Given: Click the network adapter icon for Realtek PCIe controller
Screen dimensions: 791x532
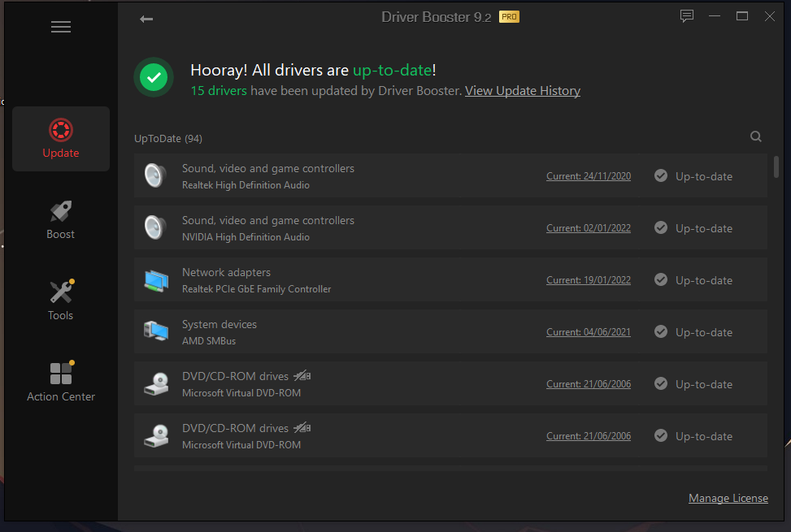Looking at the screenshot, I should [156, 279].
